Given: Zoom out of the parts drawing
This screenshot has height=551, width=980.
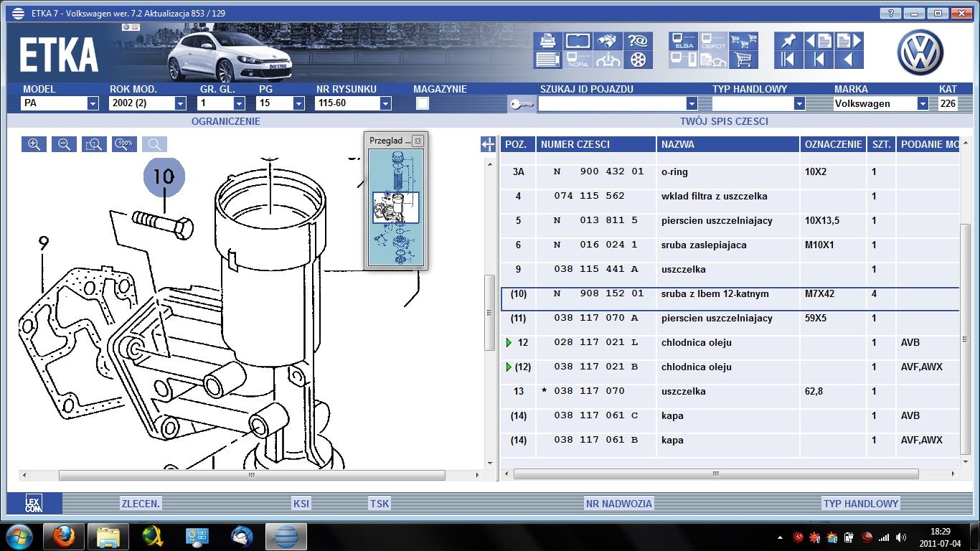Looking at the screenshot, I should point(64,144).
